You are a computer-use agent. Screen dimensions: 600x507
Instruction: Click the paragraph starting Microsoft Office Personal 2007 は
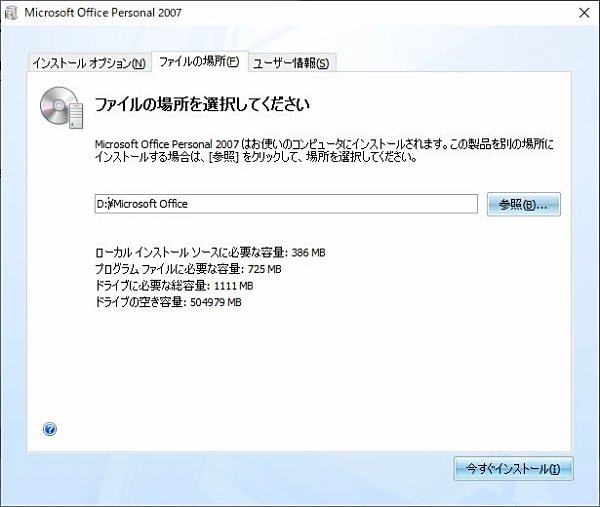(x=324, y=150)
